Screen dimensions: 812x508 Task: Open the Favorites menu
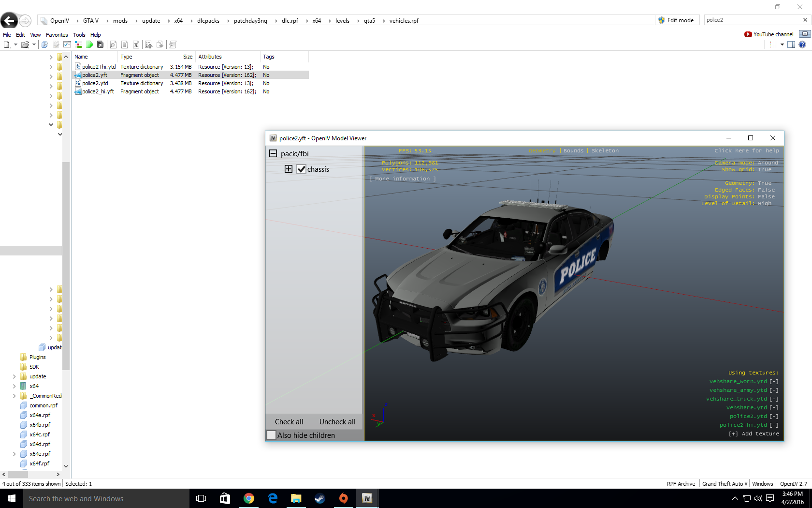[x=57, y=35]
